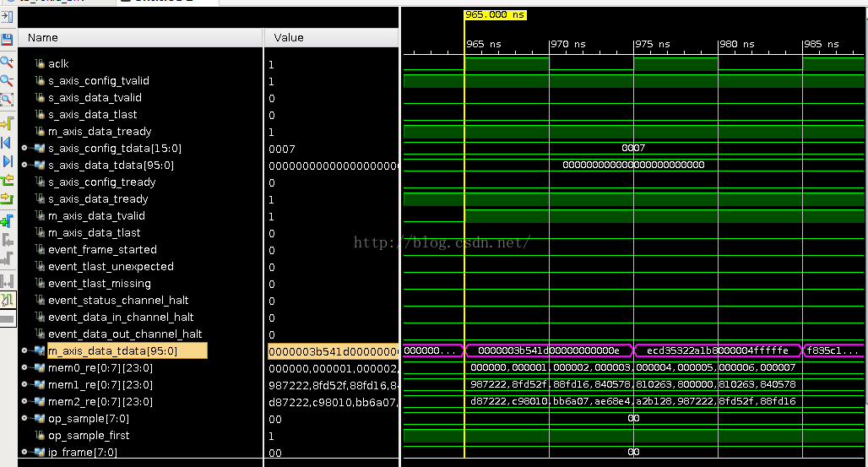Click the mem1_re value starting 987222,8fd52f in Value column
This screenshot has height=467, width=868.
333,385
